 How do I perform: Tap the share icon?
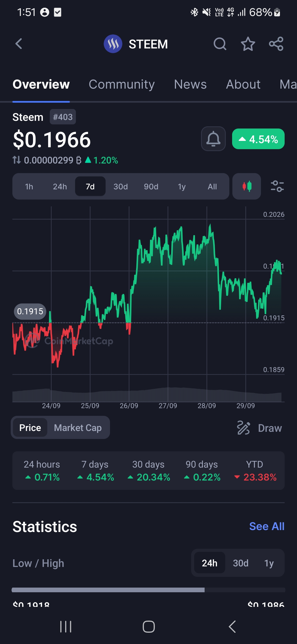276,44
